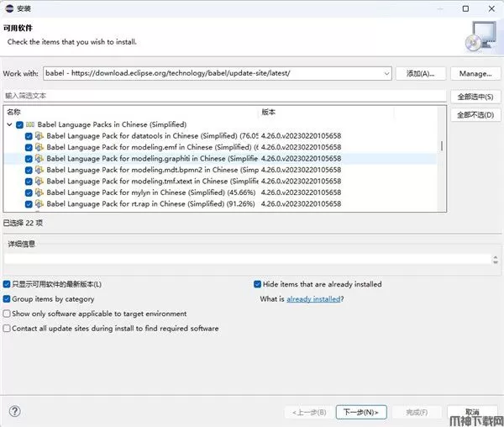Viewport: 504px width, 427px height.
Task: Click the 取消 cancel button
Action: pyautogui.click(x=472, y=412)
